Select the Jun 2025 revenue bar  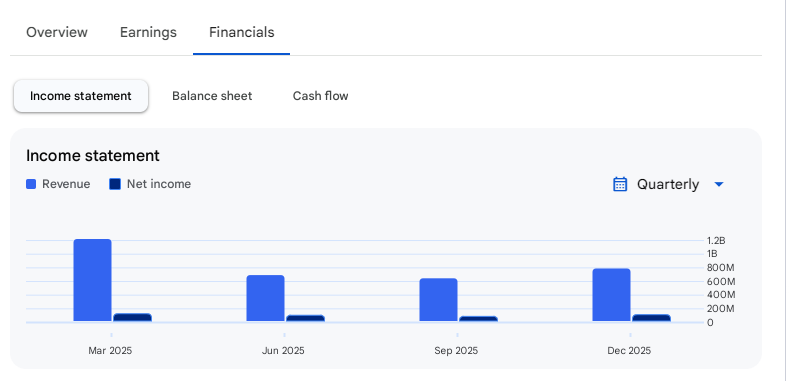click(x=265, y=298)
